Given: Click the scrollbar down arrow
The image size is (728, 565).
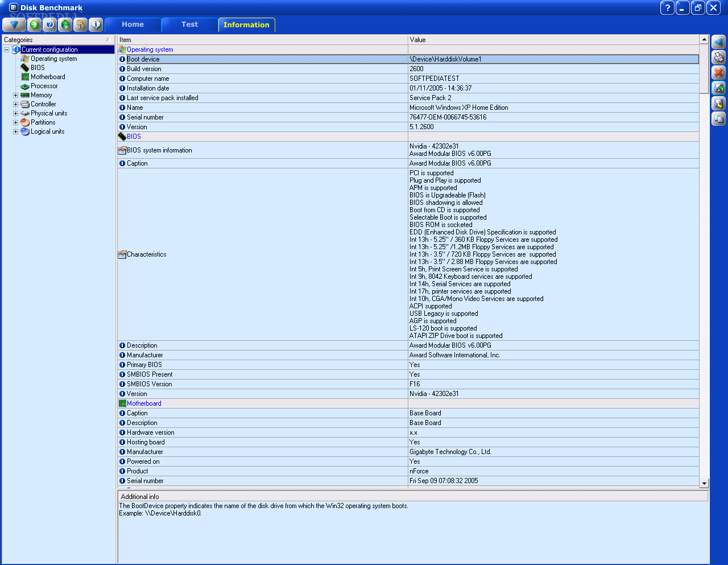Looking at the screenshot, I should coord(704,483).
